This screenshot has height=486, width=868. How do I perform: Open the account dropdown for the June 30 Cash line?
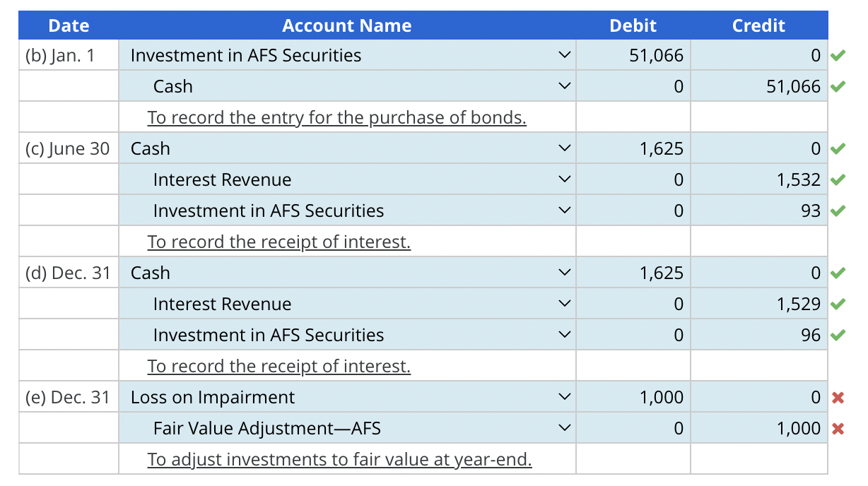click(563, 148)
